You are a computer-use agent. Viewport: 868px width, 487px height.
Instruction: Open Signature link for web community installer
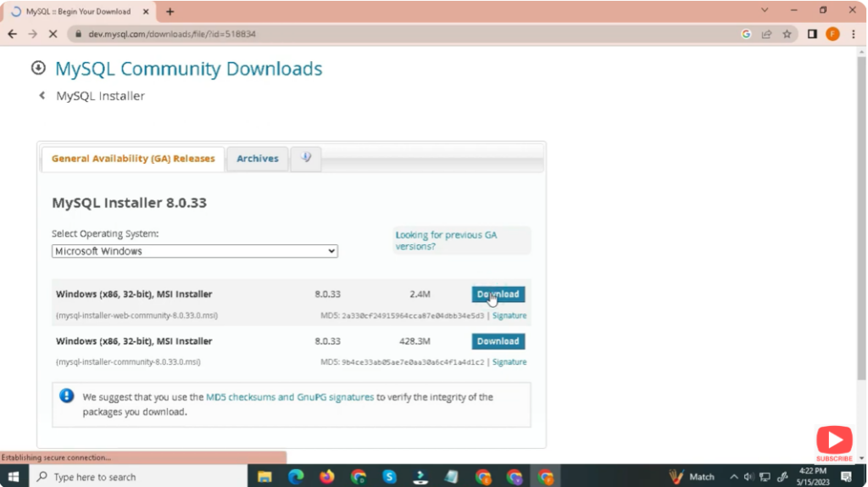(x=509, y=316)
